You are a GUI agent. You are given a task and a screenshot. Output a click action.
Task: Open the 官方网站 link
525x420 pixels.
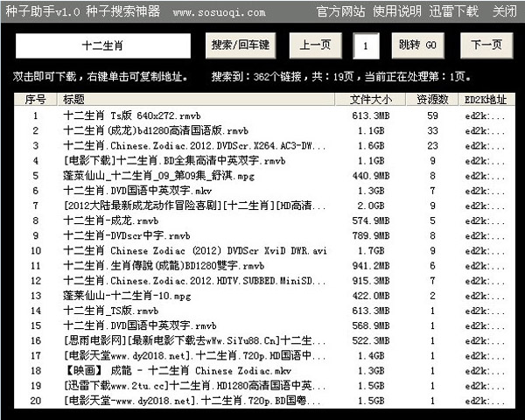pos(340,11)
